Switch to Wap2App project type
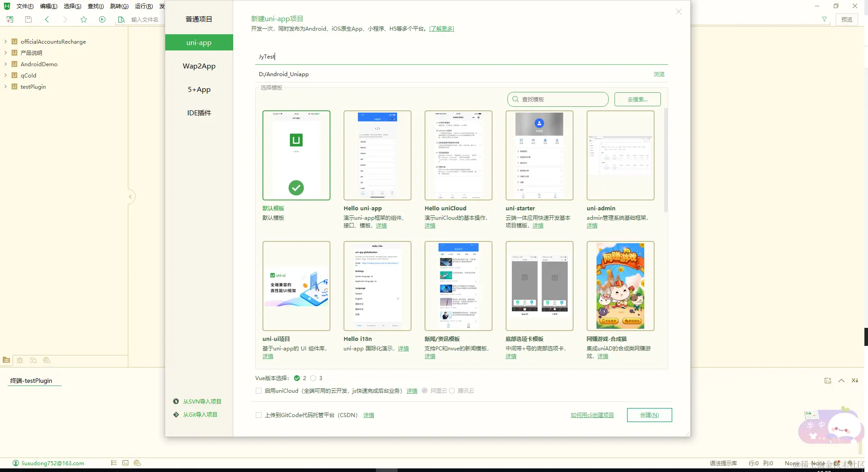Screen dimensions: 868x472 [199, 66]
